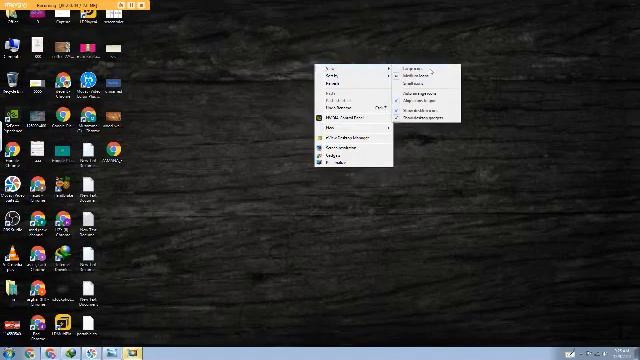Viewport: 640px width, 360px height.
Task: Open Screen resolution from the context menu
Action: click(x=353, y=148)
